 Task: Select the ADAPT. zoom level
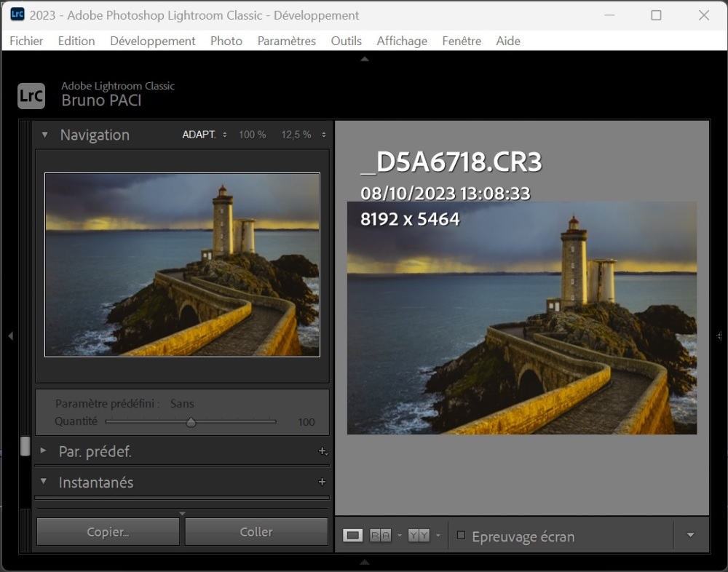(x=199, y=135)
